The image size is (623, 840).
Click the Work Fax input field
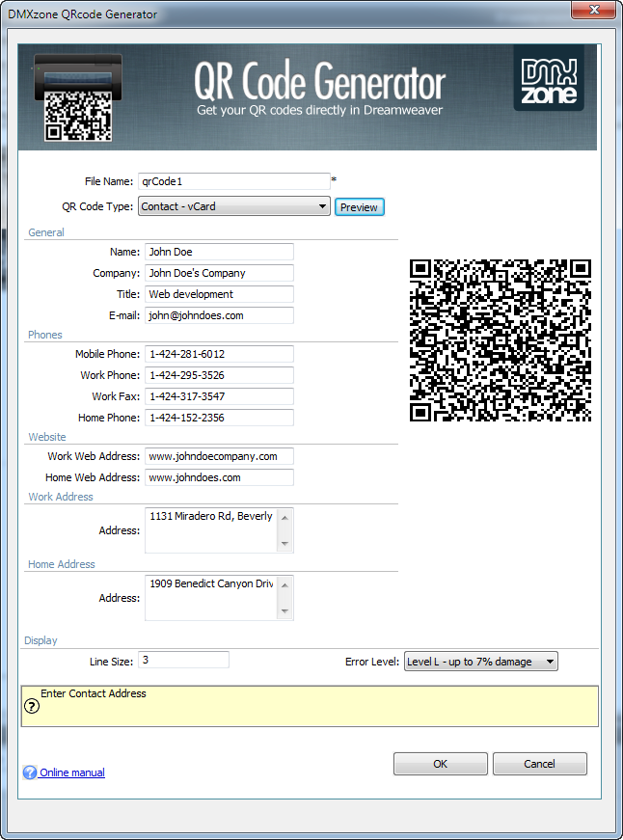tap(219, 396)
